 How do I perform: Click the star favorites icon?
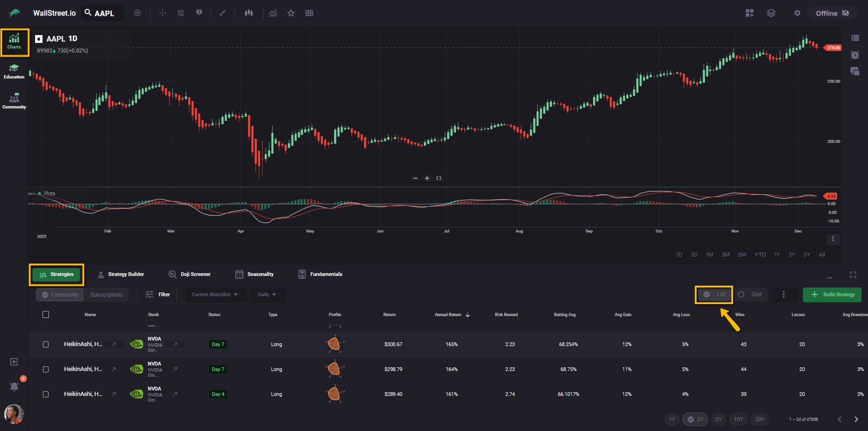coord(291,13)
